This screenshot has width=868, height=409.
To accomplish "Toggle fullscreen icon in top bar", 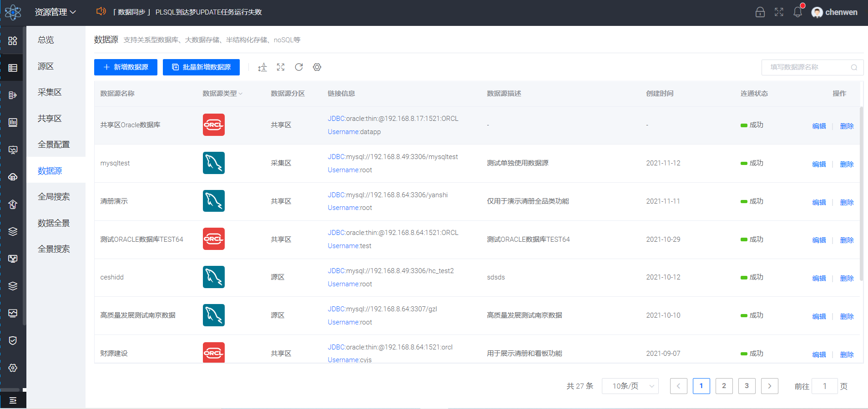I will pyautogui.click(x=779, y=12).
